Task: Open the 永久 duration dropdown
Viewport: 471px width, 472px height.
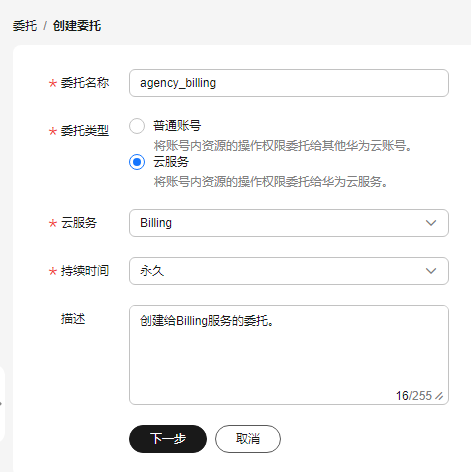Action: click(289, 271)
